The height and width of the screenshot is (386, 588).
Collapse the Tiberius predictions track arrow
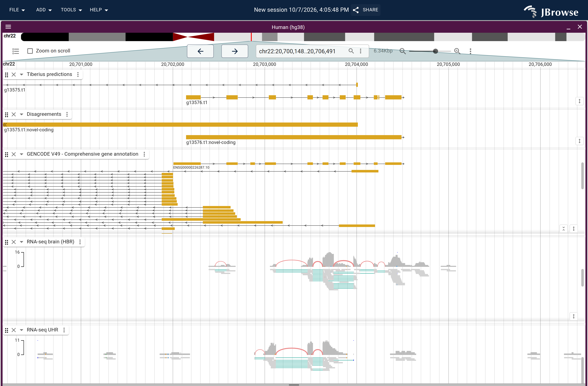[x=21, y=74]
